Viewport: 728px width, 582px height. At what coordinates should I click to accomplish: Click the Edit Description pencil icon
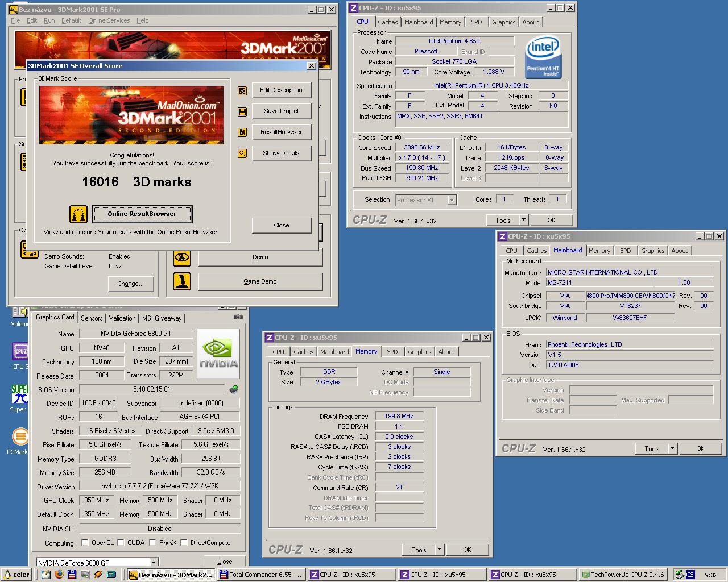(242, 90)
